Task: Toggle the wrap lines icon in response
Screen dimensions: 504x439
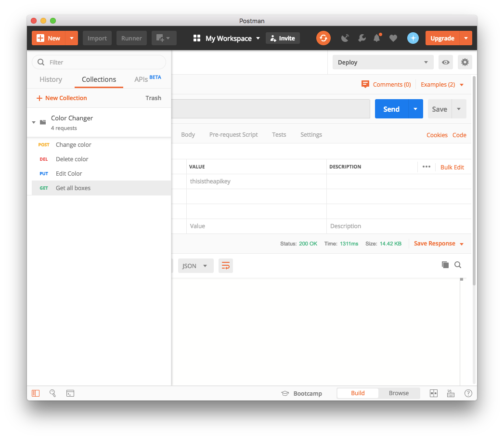Action: point(226,266)
